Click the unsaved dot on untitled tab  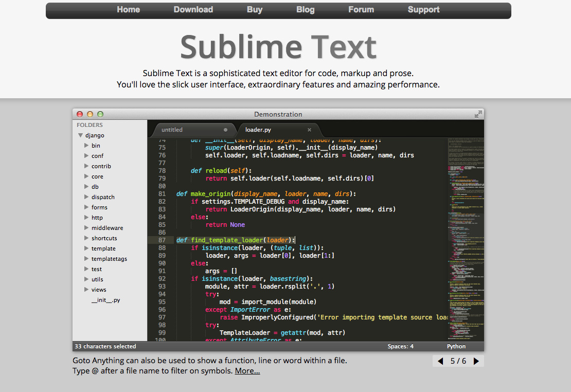(x=225, y=130)
